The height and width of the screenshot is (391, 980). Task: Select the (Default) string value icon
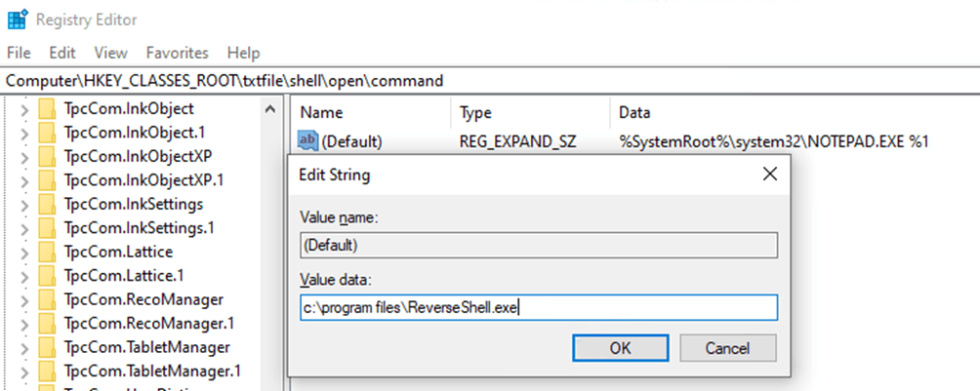click(x=307, y=141)
